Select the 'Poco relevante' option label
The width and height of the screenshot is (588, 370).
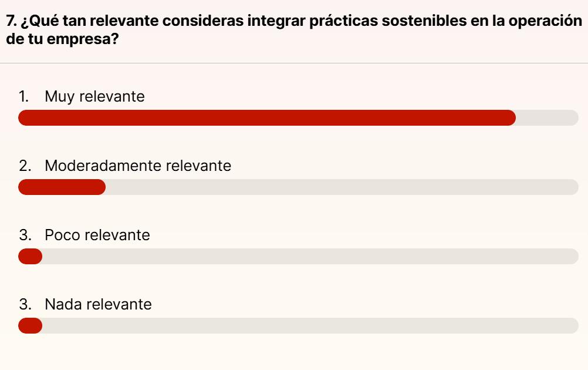click(x=97, y=235)
